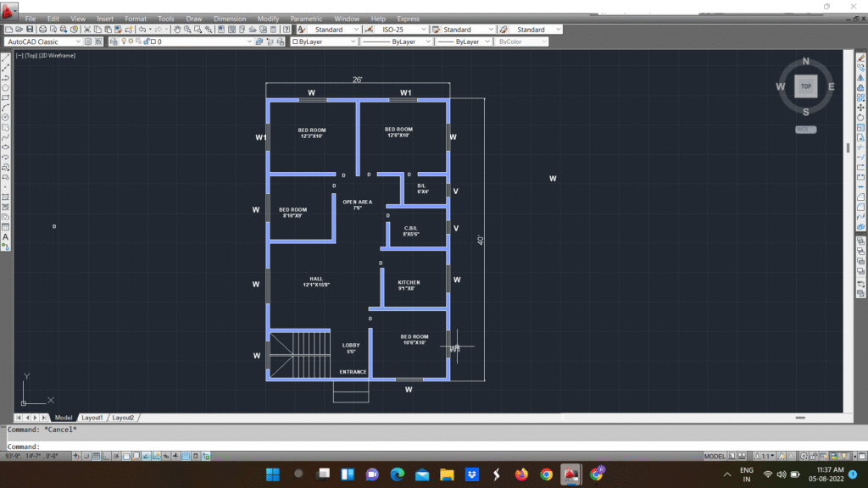The width and height of the screenshot is (868, 488).
Task: Click the Undo arrow
Action: (142, 30)
